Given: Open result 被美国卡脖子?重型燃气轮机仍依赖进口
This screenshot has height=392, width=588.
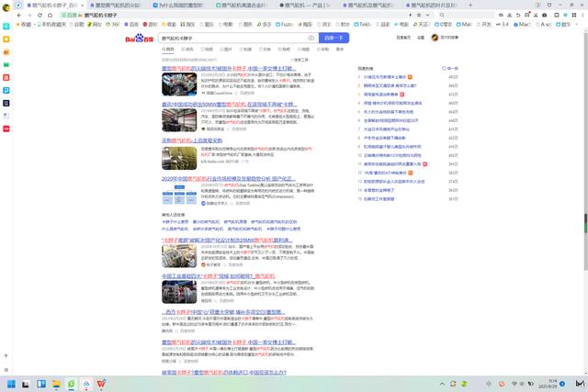Looking at the screenshot, I should click(224, 372).
